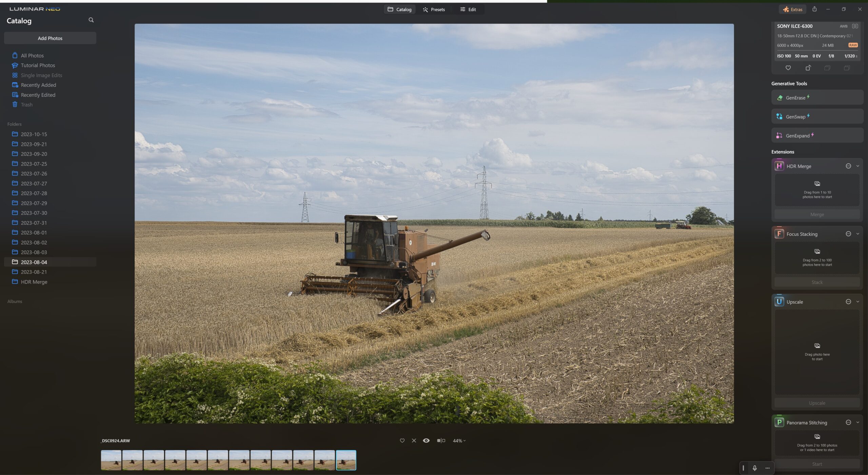Screen dimensions: 868x475
Task: Click the rotate icon in info panel
Action: tap(808, 68)
